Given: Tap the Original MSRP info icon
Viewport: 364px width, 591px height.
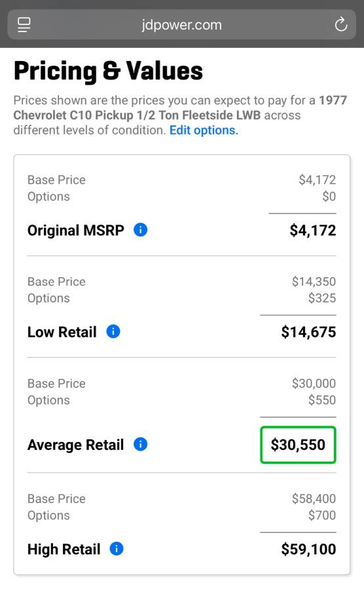Looking at the screenshot, I should tap(140, 230).
